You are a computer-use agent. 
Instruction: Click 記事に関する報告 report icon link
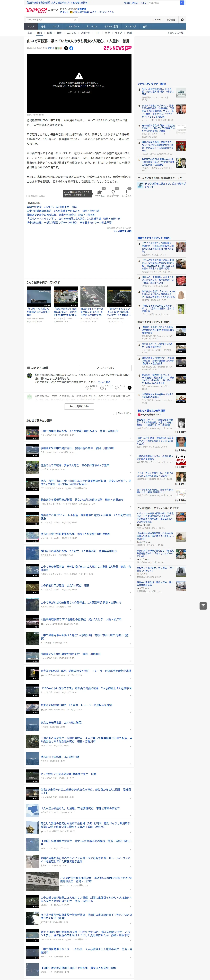36,196
